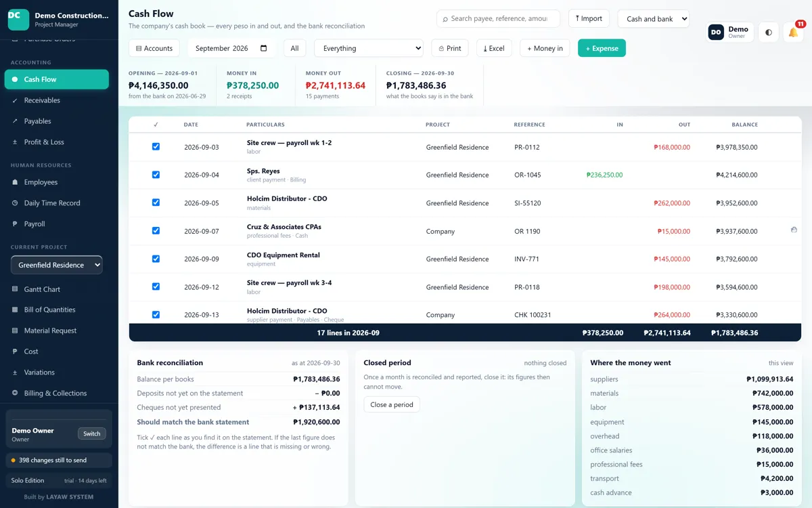Viewport: 812px width, 508px height.
Task: Open the notifications bell
Action: tap(793, 32)
